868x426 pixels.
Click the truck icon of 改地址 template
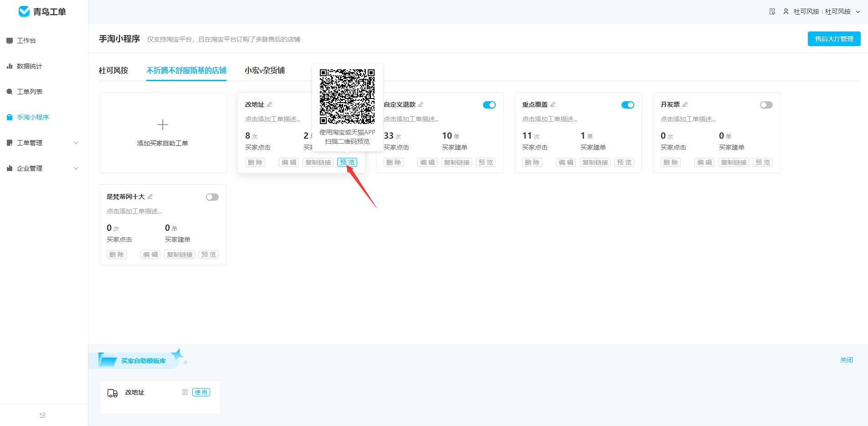click(113, 393)
